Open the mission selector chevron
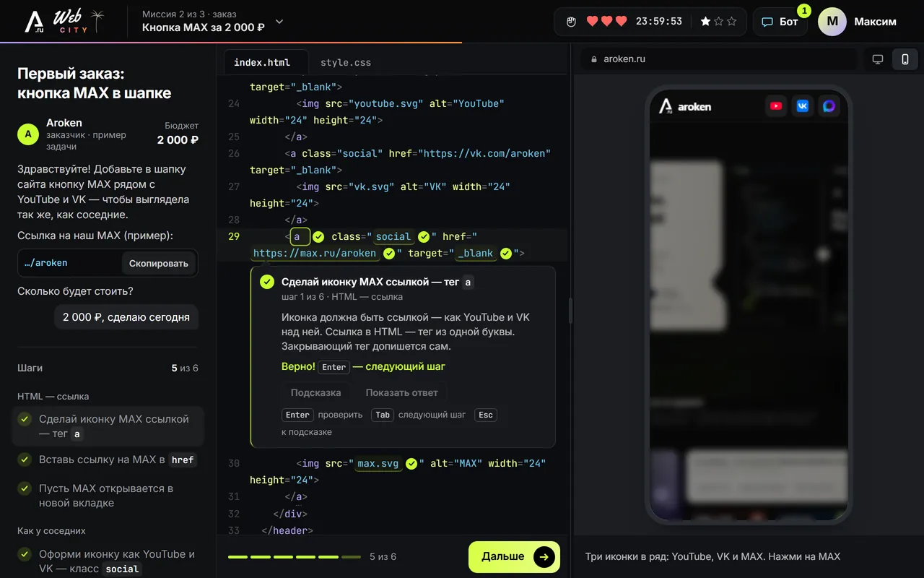The width and height of the screenshot is (924, 578). click(279, 22)
